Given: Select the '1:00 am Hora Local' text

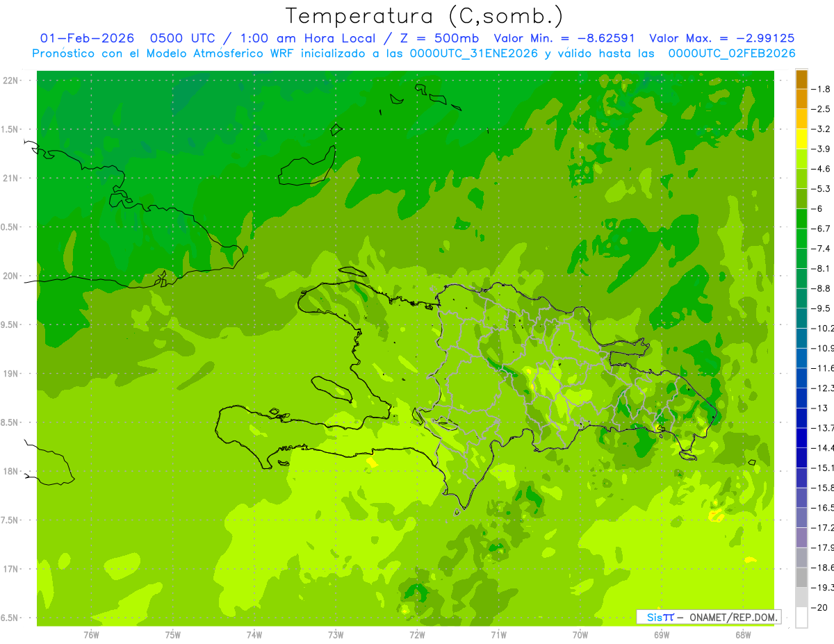Looking at the screenshot, I should tap(308, 38).
